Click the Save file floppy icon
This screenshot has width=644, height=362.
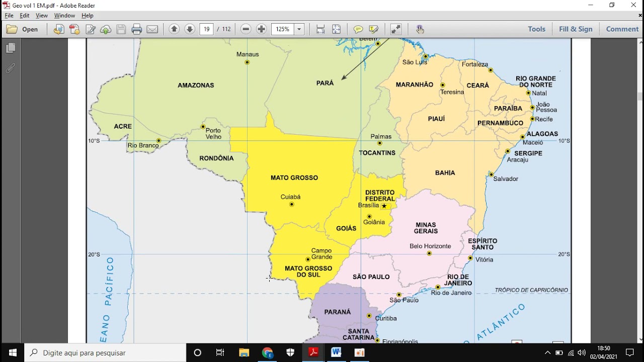[121, 29]
